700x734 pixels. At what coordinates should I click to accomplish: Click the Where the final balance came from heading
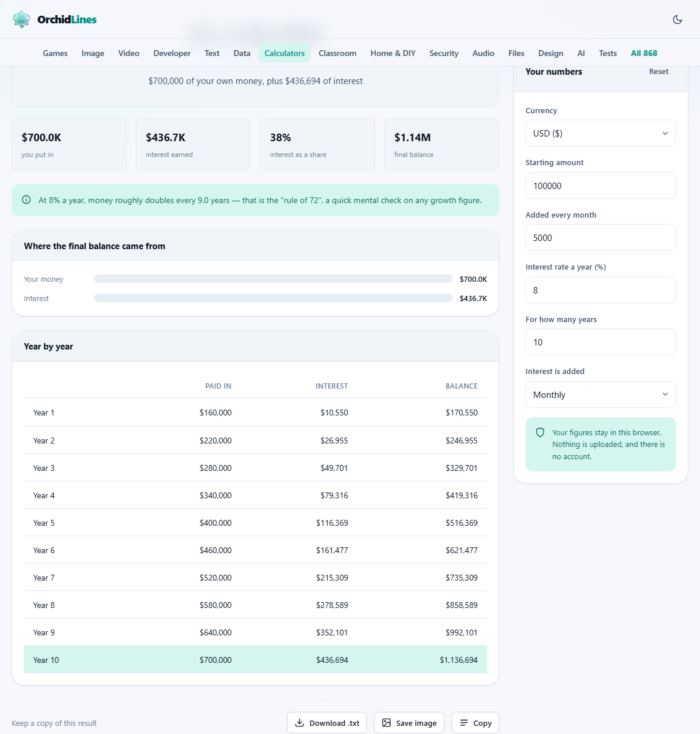pyautogui.click(x=94, y=246)
